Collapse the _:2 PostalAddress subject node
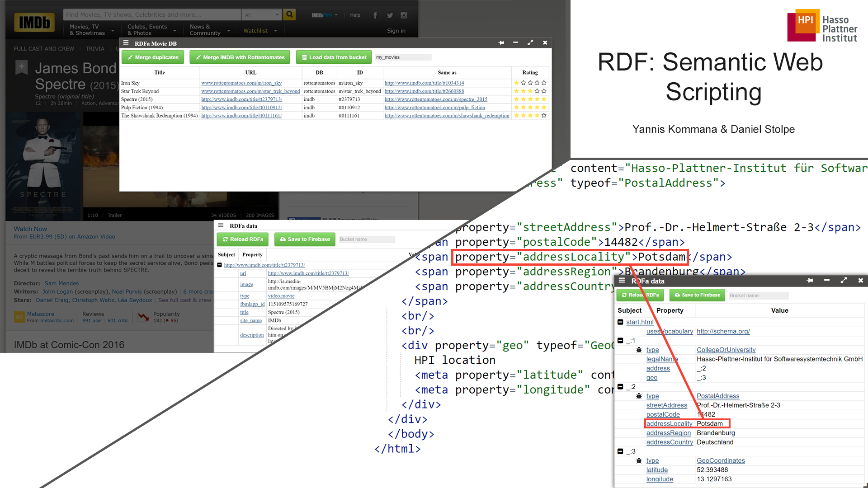868x488 pixels. [x=620, y=387]
